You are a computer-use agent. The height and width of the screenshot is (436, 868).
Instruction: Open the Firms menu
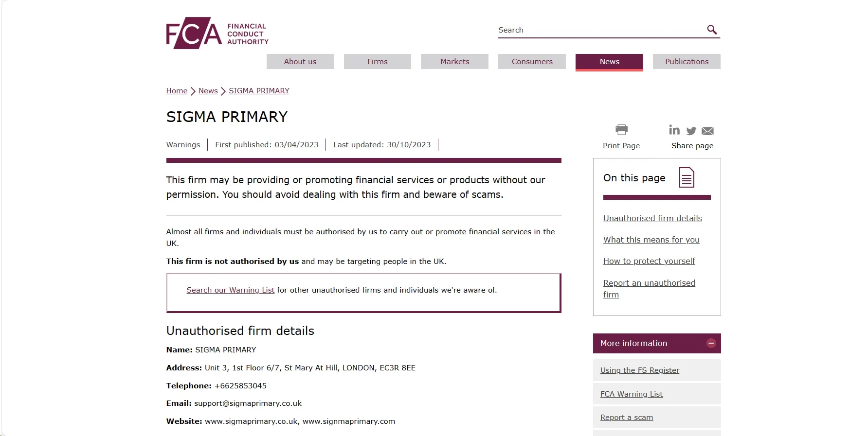point(378,61)
